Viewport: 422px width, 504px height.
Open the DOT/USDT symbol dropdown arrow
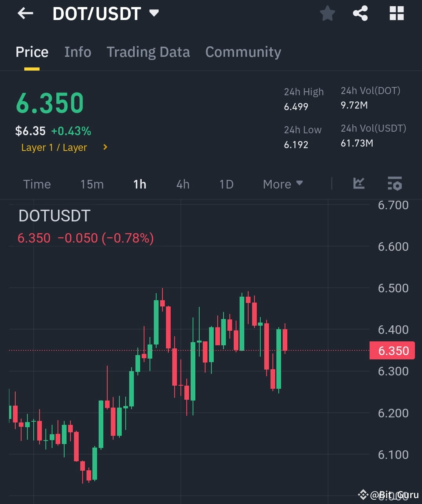pos(153,13)
